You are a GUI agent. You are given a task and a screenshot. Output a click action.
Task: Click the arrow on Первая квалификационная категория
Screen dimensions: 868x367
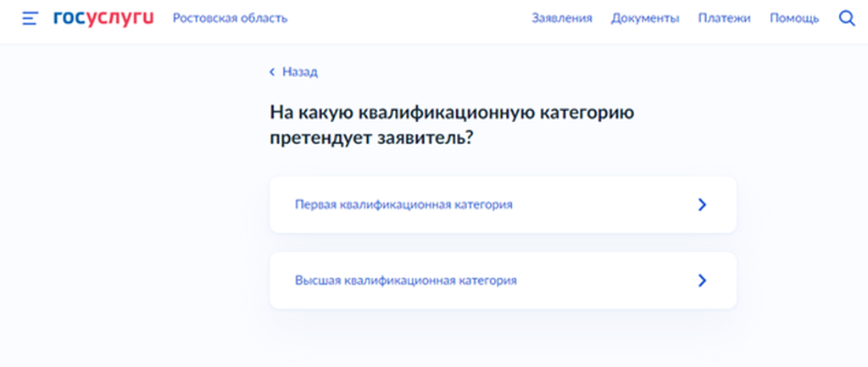pos(701,204)
